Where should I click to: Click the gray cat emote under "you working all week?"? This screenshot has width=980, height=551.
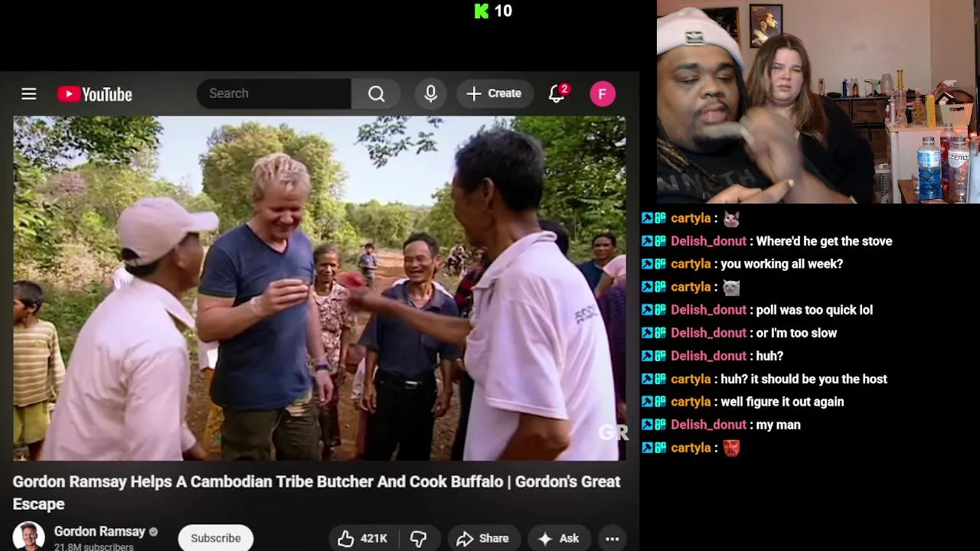click(x=731, y=287)
